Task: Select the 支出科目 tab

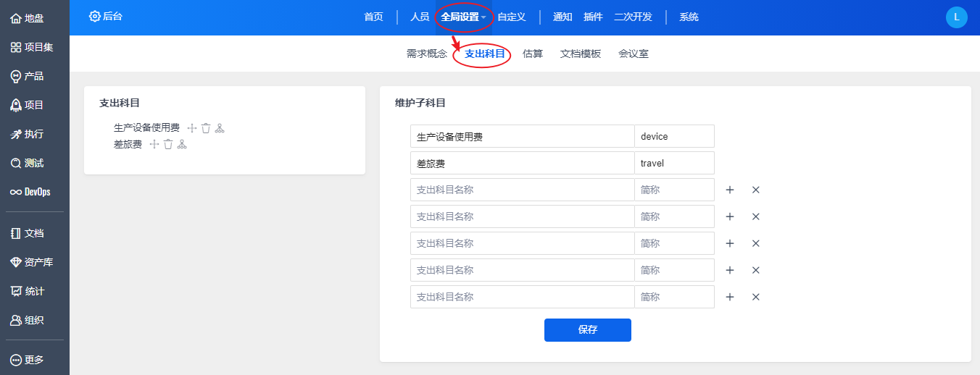Action: tap(485, 54)
